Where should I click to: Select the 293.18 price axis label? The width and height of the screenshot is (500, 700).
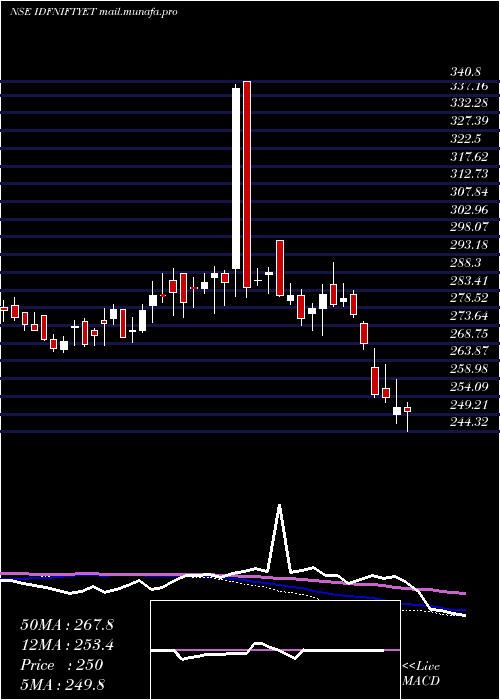[468, 245]
